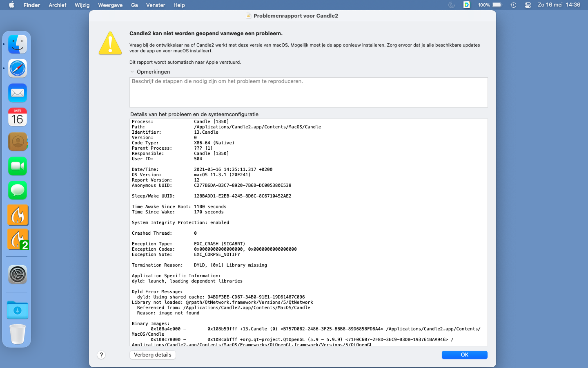Open Messages from the Dock

[x=18, y=190]
